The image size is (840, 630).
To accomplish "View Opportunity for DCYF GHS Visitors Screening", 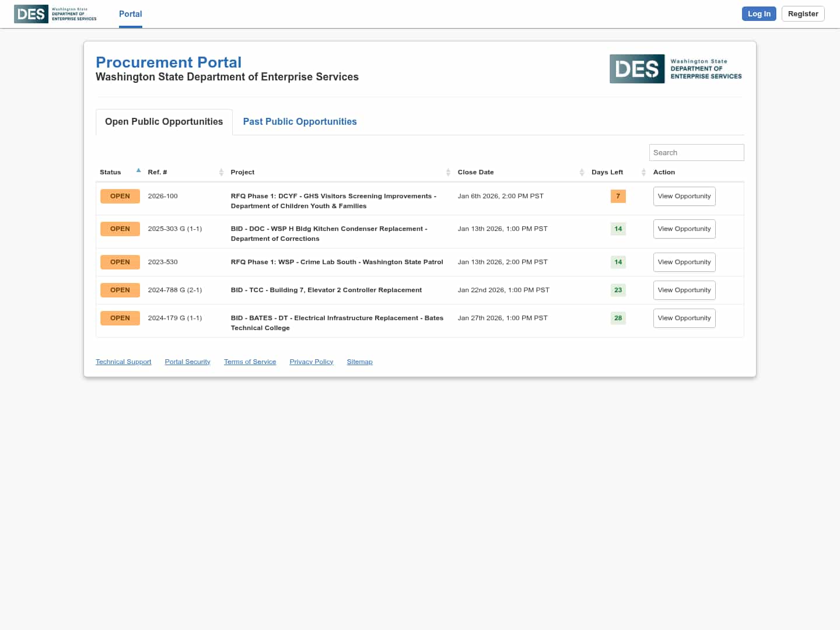I will coord(684,197).
